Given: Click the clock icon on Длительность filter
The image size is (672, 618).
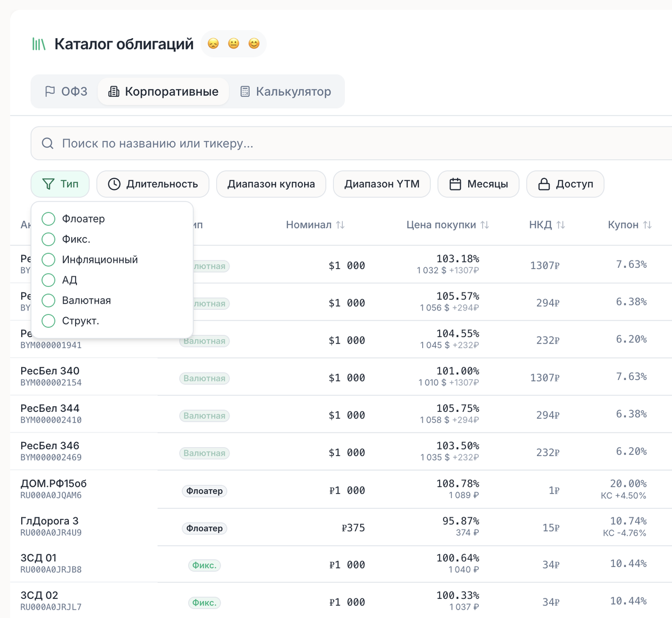Looking at the screenshot, I should coord(115,184).
